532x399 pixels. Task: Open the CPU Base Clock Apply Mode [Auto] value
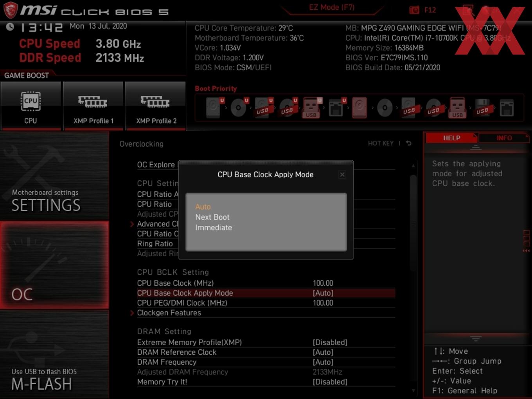click(x=323, y=293)
